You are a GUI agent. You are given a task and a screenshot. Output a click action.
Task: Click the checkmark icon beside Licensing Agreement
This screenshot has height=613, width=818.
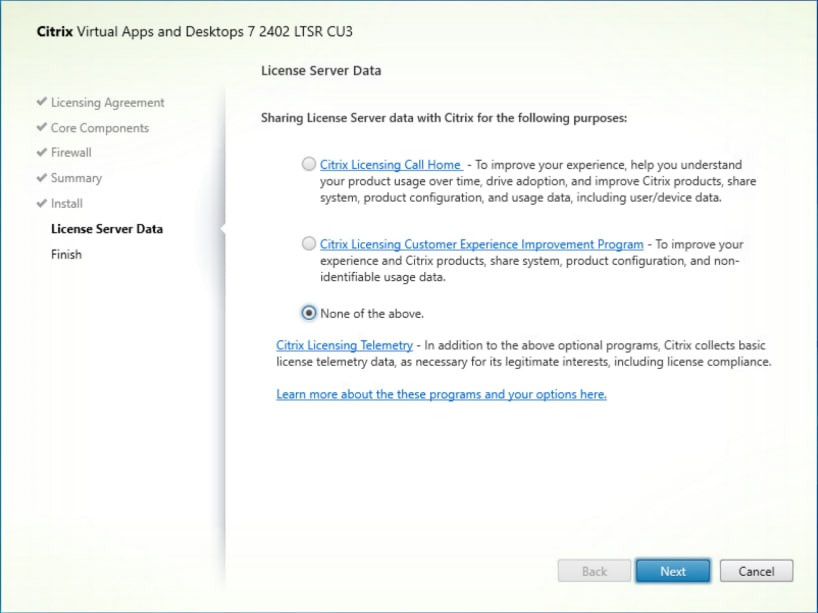click(42, 102)
